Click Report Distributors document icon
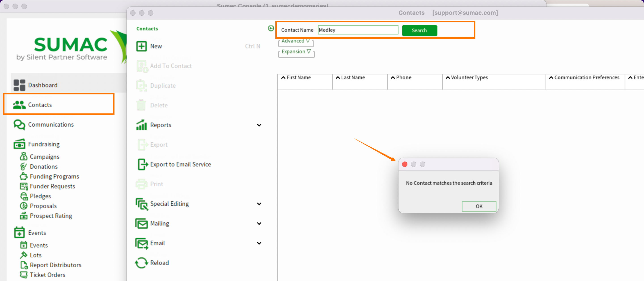Image resolution: width=644 pixels, height=281 pixels. [x=24, y=265]
